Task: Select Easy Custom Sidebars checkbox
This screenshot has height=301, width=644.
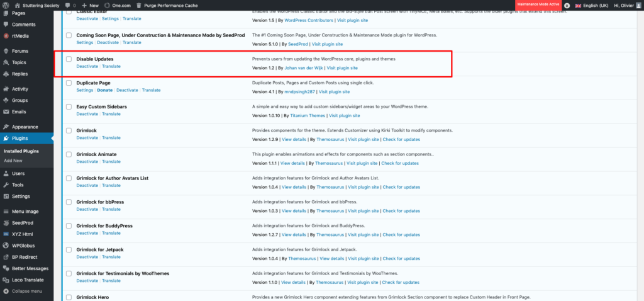Action: (x=69, y=106)
